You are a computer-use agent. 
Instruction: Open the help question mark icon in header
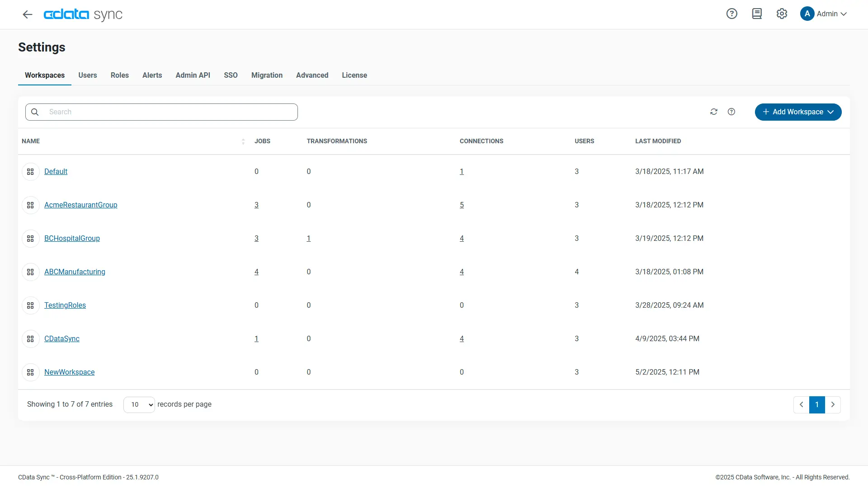coord(731,14)
